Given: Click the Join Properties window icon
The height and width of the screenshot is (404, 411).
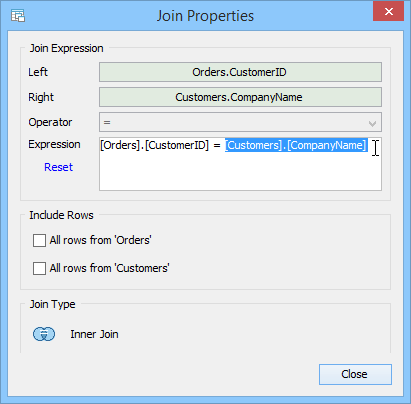Looking at the screenshot, I should tap(18, 16).
